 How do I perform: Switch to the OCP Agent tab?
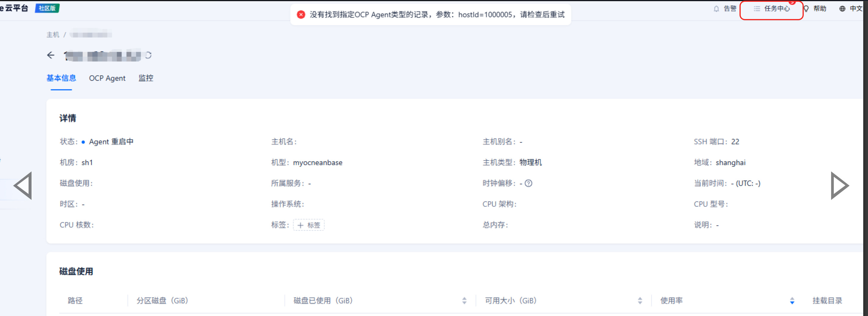[107, 78]
